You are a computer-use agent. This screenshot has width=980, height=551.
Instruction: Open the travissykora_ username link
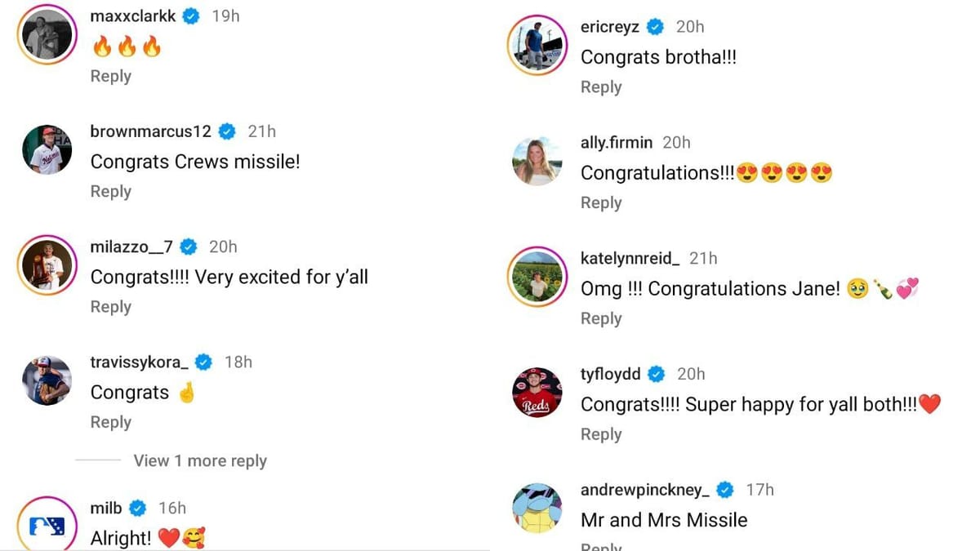[x=139, y=362]
